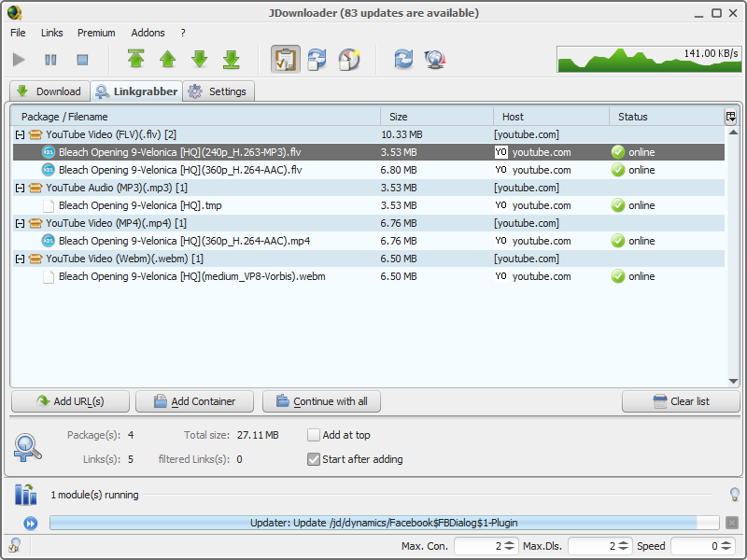Image resolution: width=747 pixels, height=560 pixels.
Task: Click the blue fast-forward updater icon
Action: [31, 524]
